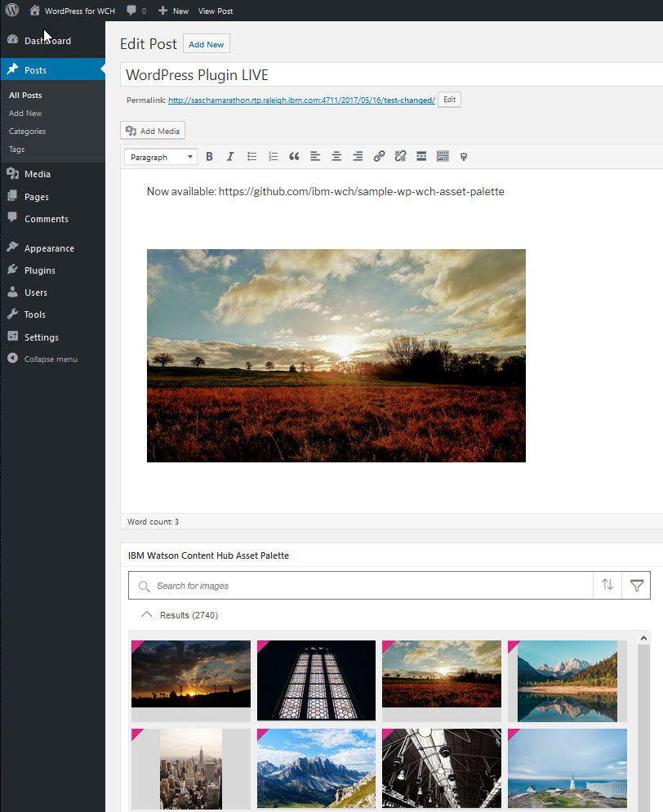Align text left
663x812 pixels.
pos(315,156)
